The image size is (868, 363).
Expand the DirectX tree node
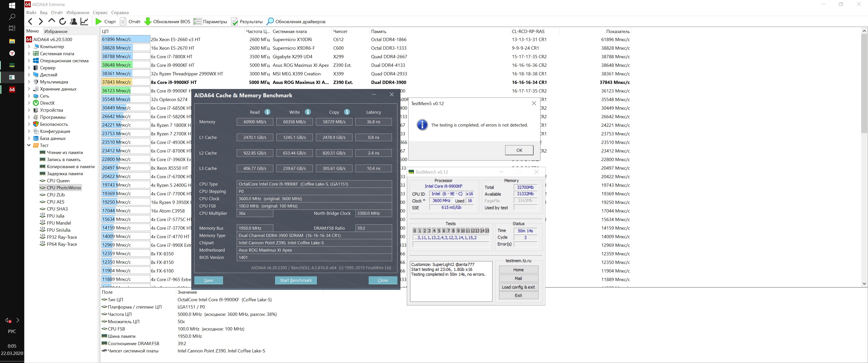click(x=29, y=103)
